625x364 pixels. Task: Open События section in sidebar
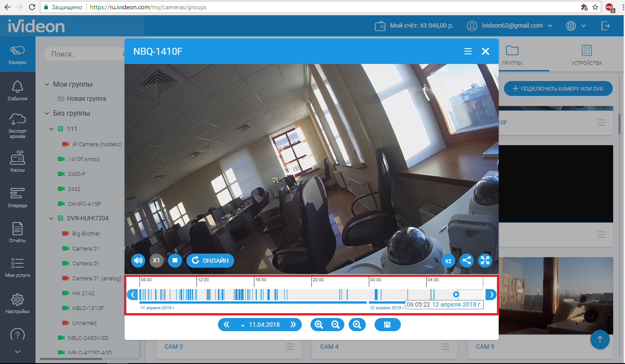[x=18, y=91]
